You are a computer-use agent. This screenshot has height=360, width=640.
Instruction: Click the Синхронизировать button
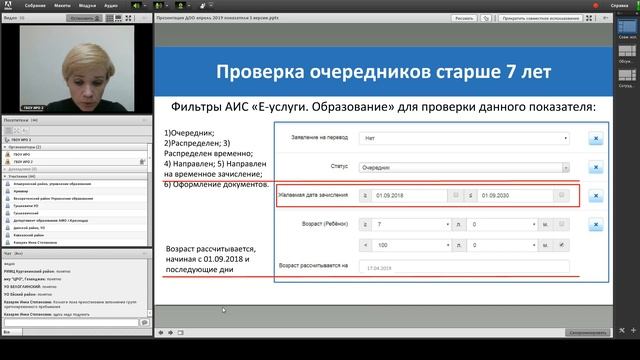pyautogui.click(x=588, y=333)
